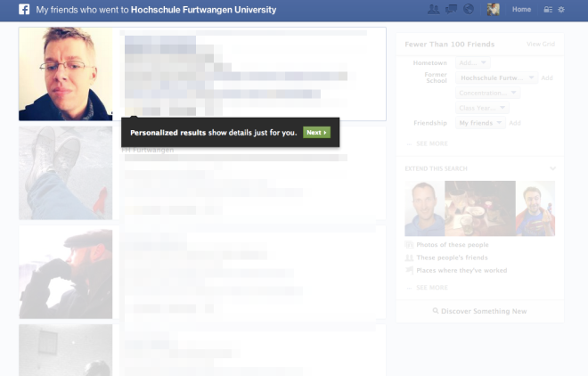Open the Hometown Add dropdown
Image resolution: width=588 pixels, height=376 pixels.
pyautogui.click(x=473, y=62)
